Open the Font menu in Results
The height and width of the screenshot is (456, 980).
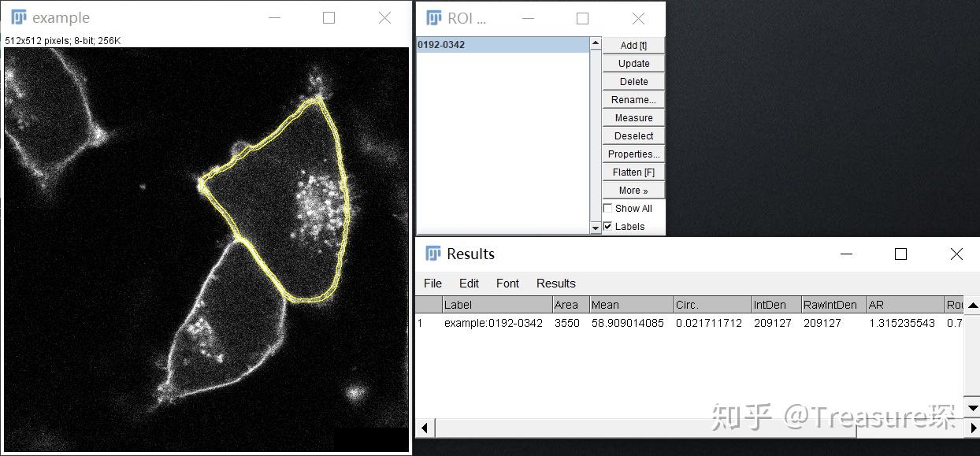507,284
